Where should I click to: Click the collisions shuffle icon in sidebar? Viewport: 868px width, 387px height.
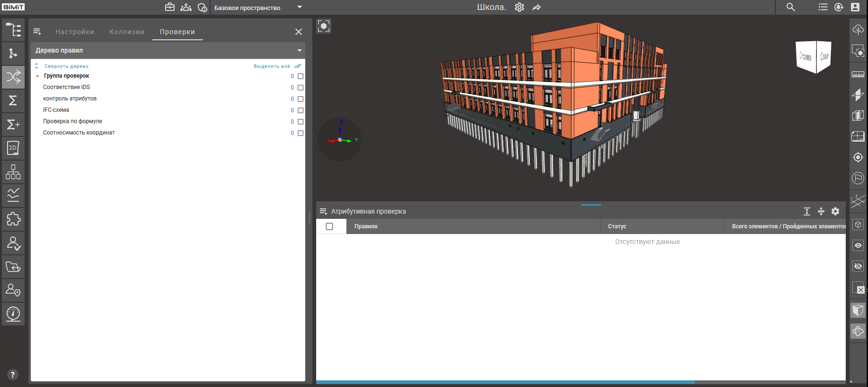pyautogui.click(x=13, y=77)
